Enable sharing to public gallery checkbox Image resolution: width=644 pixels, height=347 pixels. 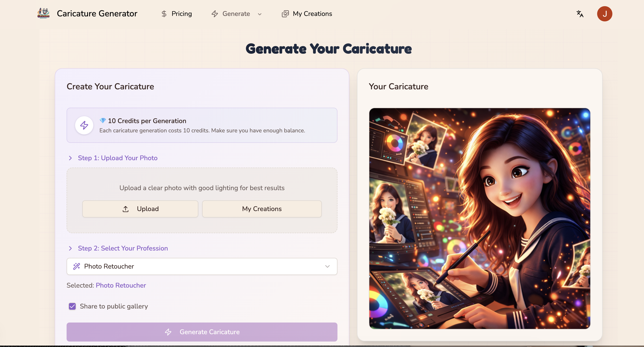72,306
